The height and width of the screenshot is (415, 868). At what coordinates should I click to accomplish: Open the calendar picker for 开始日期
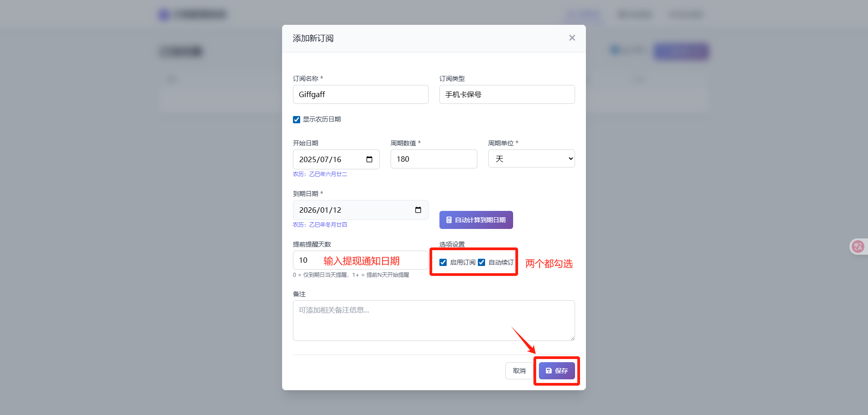(x=369, y=159)
